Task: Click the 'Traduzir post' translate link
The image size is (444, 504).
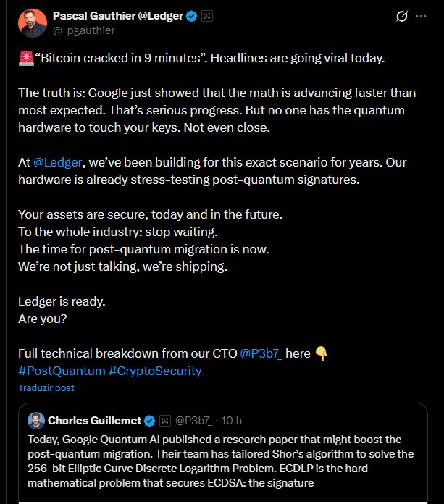Action: click(46, 387)
